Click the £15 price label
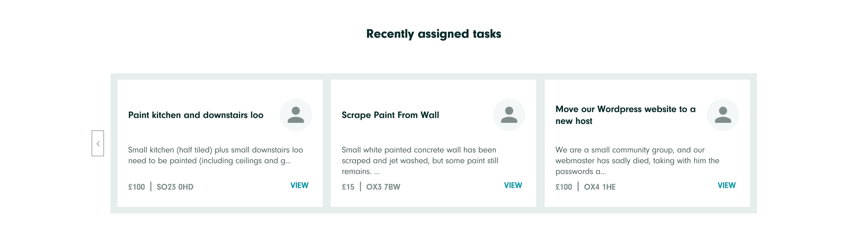 coord(348,187)
